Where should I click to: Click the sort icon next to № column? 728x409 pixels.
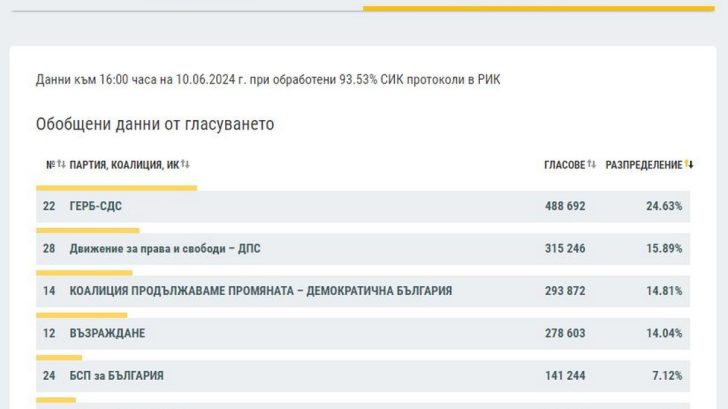(x=61, y=165)
